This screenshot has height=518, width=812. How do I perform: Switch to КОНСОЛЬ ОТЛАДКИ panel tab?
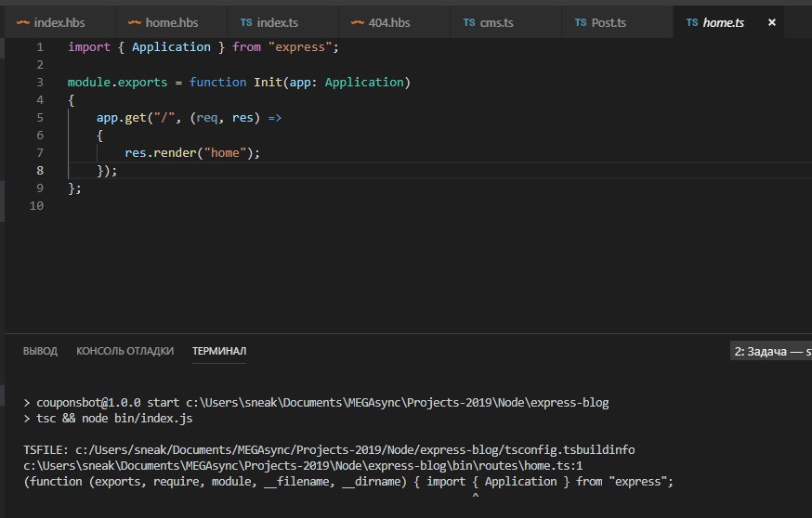pos(124,351)
